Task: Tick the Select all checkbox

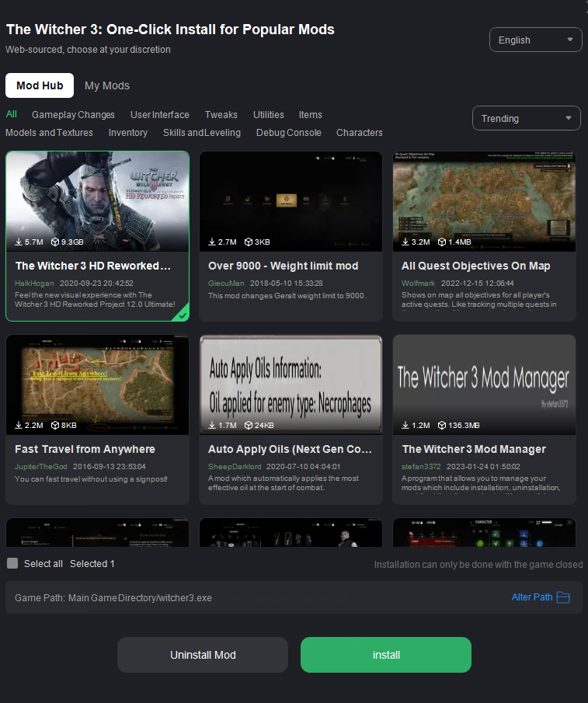Action: pyautogui.click(x=12, y=564)
